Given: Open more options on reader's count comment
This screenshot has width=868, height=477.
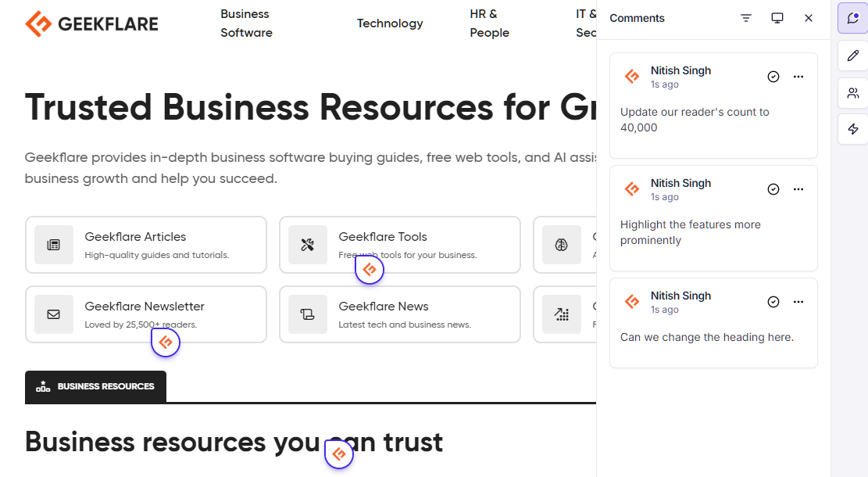Looking at the screenshot, I should [x=798, y=77].
